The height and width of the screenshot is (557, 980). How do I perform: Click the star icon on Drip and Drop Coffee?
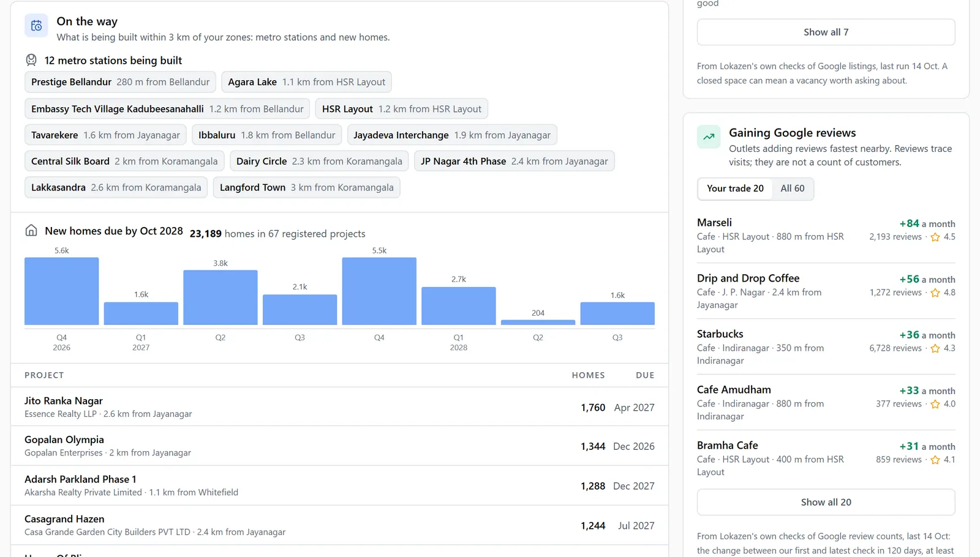(935, 293)
